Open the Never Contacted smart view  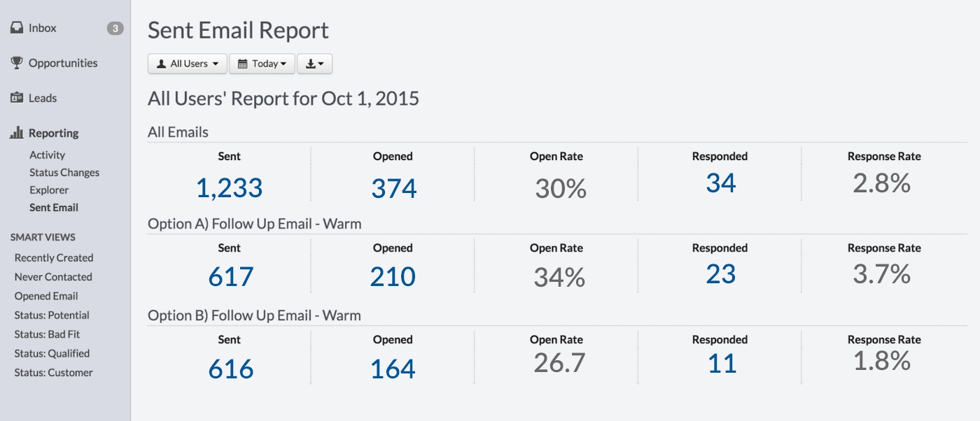53,277
